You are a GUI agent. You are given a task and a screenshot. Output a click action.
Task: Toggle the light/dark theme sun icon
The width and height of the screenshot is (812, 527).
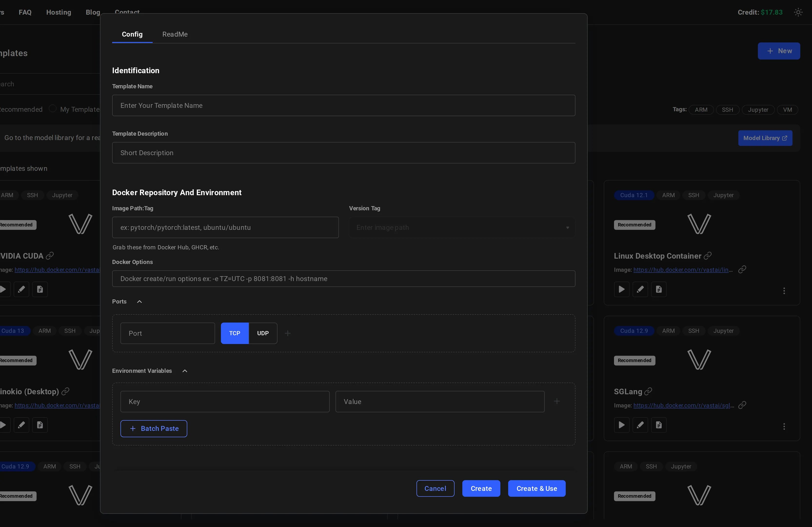(798, 12)
